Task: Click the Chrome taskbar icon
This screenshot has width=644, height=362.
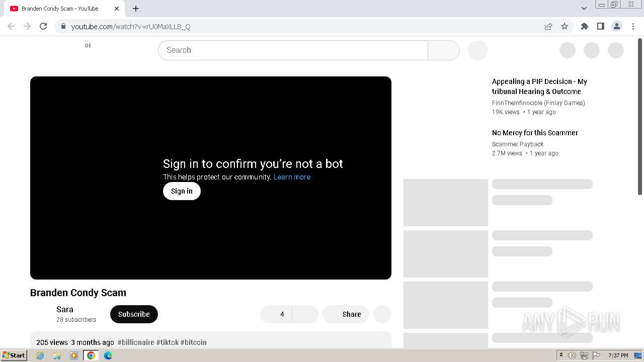Action: click(91, 355)
